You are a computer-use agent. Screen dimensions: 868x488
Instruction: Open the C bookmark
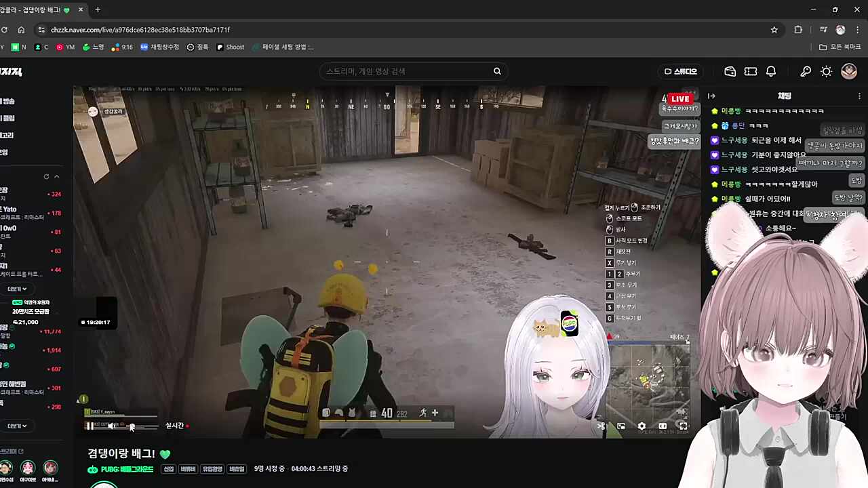[41, 47]
